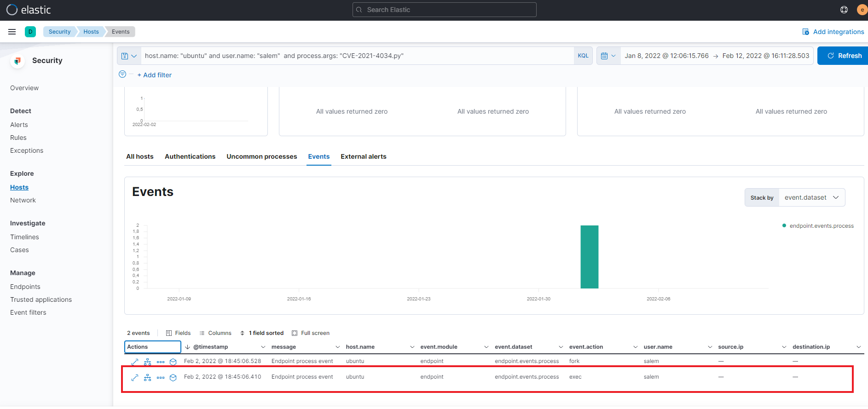This screenshot has height=409, width=868.
Task: Open the Uncommon processes tab
Action: click(x=261, y=156)
